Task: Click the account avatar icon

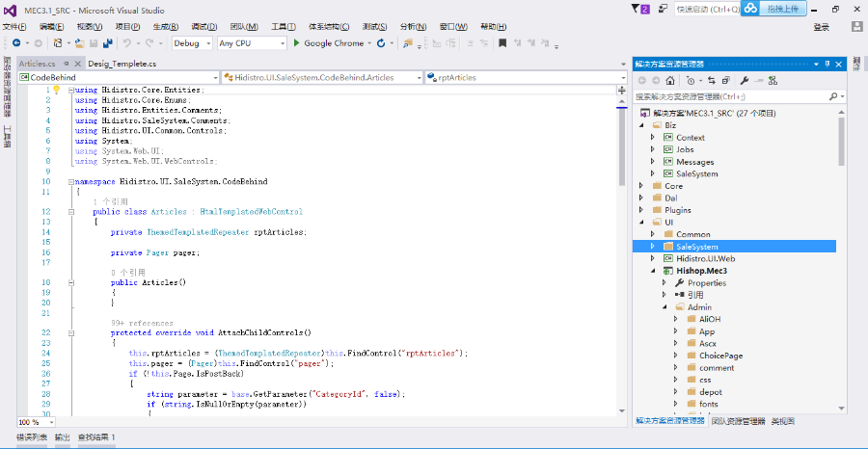Action: [x=857, y=27]
